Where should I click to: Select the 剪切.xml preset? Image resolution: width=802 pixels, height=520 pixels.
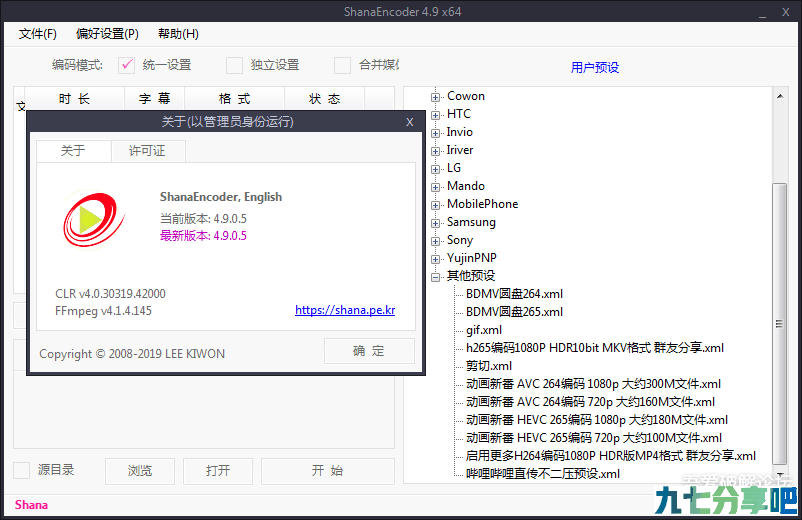click(x=488, y=366)
